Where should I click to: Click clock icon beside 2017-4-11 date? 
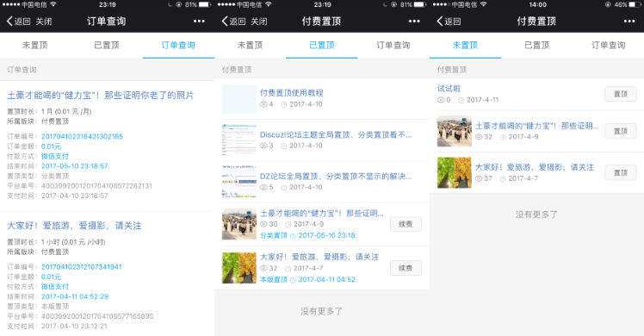point(461,100)
